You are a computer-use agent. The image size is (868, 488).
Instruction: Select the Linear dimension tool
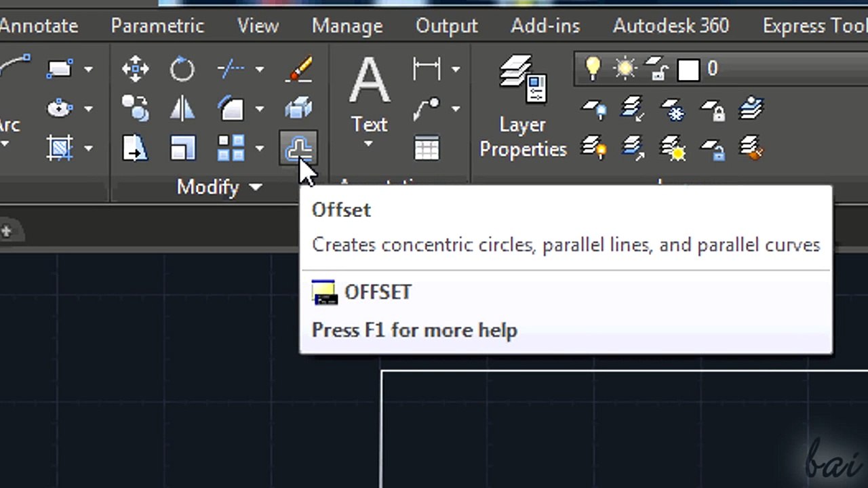click(427, 68)
